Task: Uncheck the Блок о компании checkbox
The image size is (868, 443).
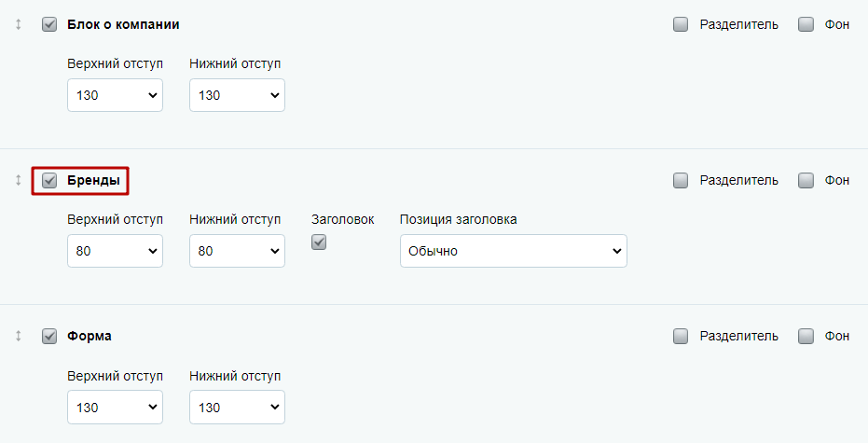Action: point(49,24)
